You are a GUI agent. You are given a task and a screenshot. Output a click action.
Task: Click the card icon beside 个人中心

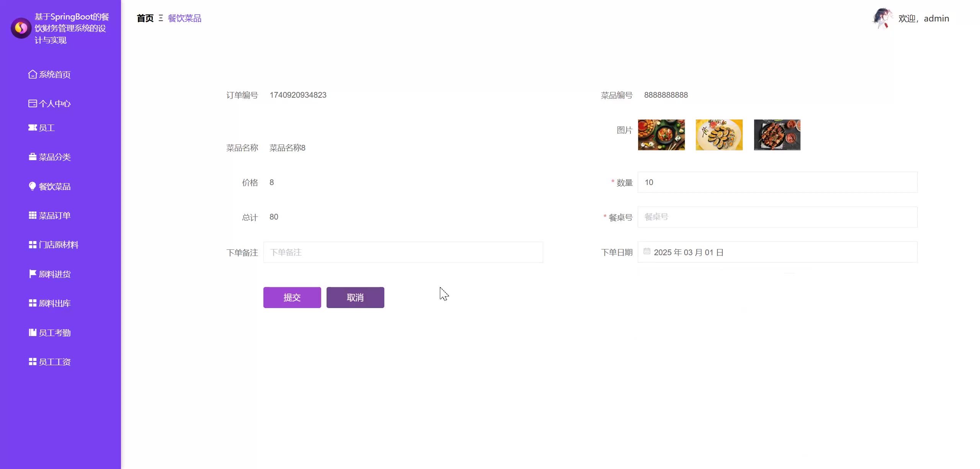(x=33, y=103)
